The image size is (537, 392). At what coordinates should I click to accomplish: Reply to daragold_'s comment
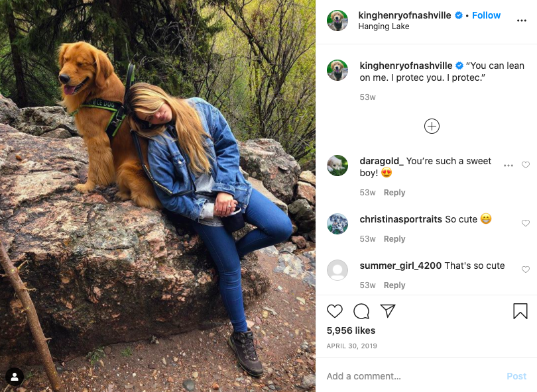394,193
